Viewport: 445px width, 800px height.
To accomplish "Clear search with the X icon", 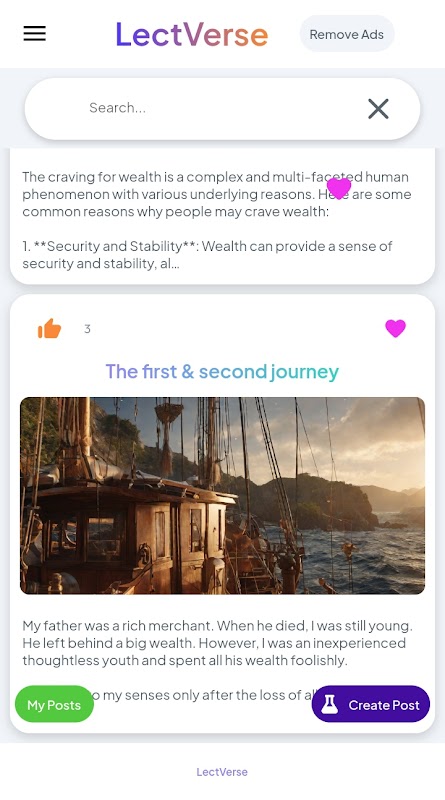I will [x=378, y=109].
